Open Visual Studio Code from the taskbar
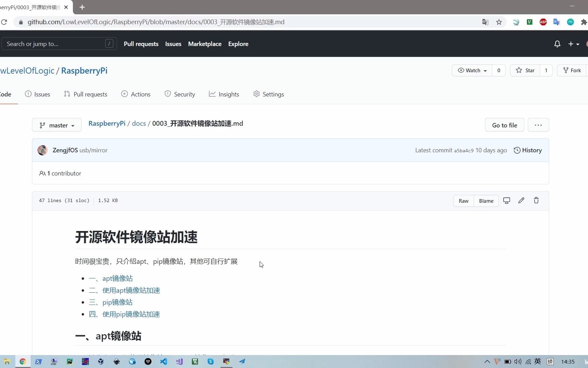The image size is (588, 368). tap(164, 362)
